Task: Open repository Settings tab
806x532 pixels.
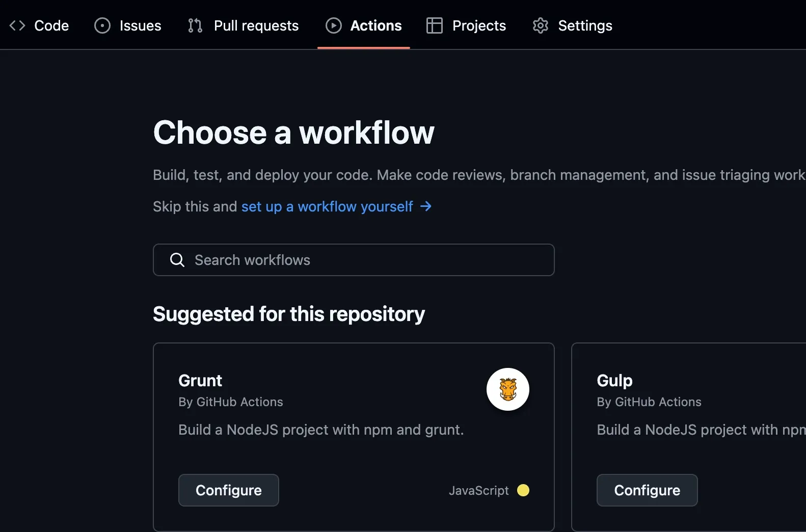Action: pyautogui.click(x=572, y=25)
